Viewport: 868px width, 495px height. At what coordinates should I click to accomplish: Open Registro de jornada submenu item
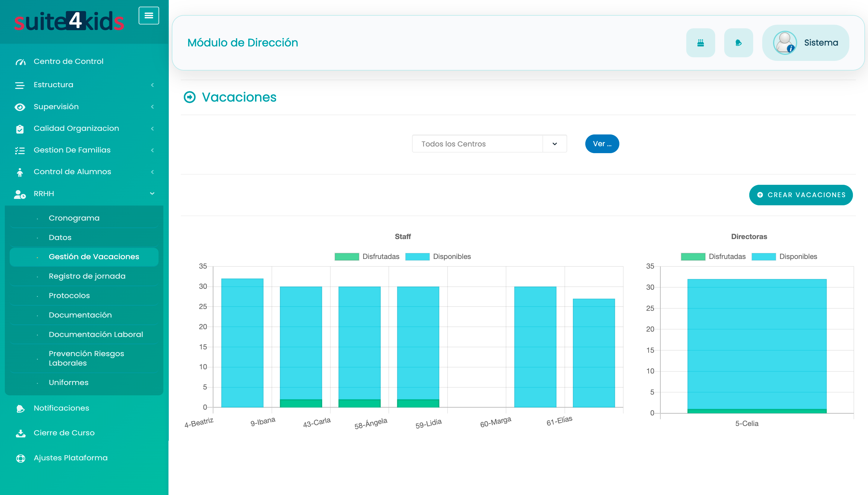(x=87, y=276)
